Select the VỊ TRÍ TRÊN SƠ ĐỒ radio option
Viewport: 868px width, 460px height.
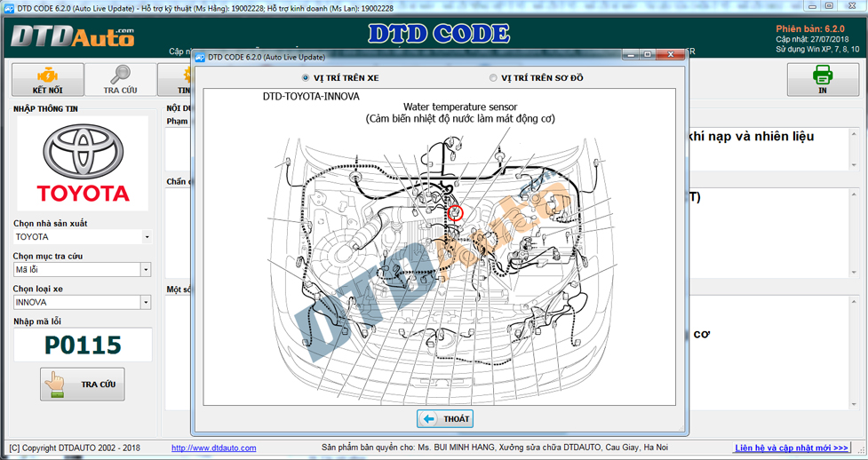coord(537,78)
